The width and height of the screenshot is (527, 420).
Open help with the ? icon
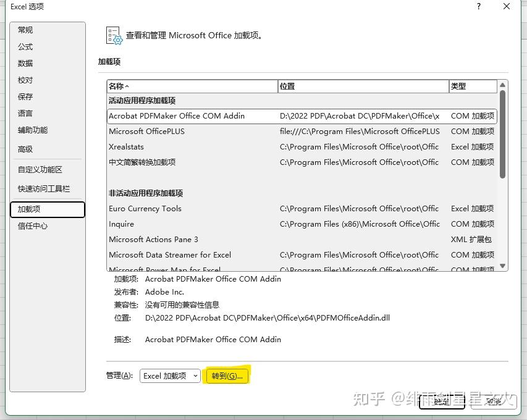pyautogui.click(x=479, y=6)
